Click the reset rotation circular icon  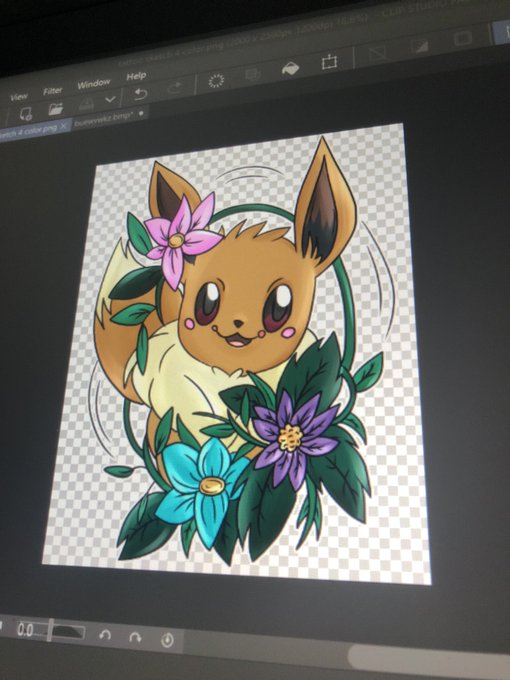[x=167, y=640]
